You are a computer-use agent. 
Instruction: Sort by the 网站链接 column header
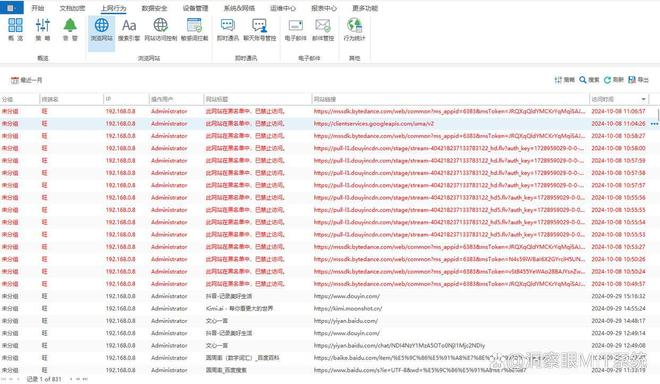pos(450,99)
